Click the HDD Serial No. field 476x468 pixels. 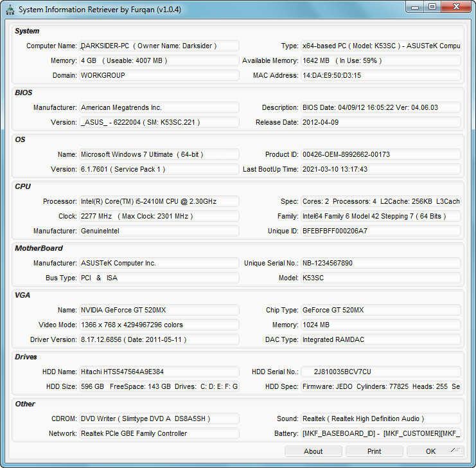(381, 372)
